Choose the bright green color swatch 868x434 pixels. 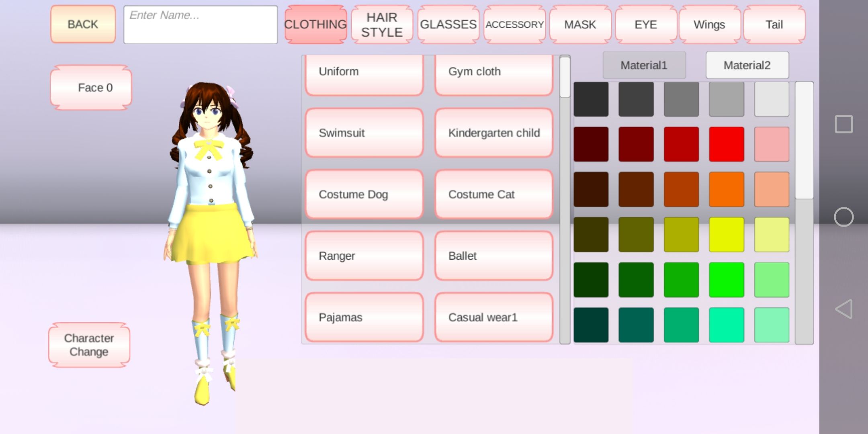coord(726,280)
